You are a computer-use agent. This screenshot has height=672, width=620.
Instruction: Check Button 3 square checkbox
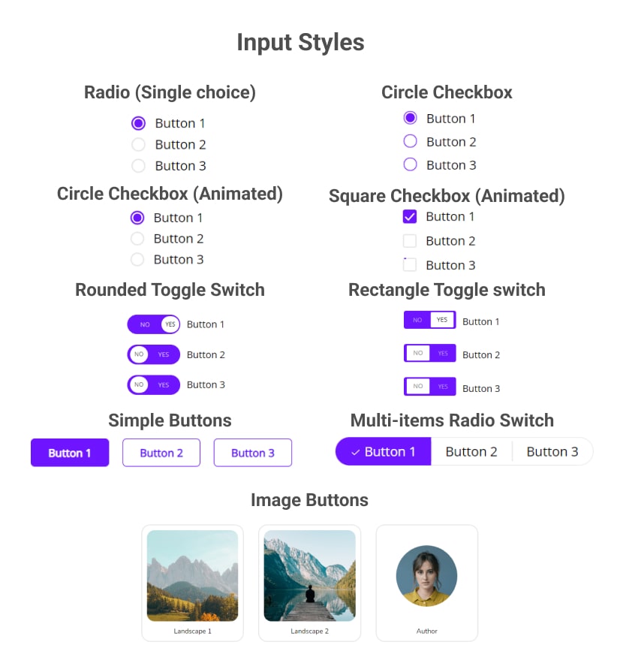point(410,265)
